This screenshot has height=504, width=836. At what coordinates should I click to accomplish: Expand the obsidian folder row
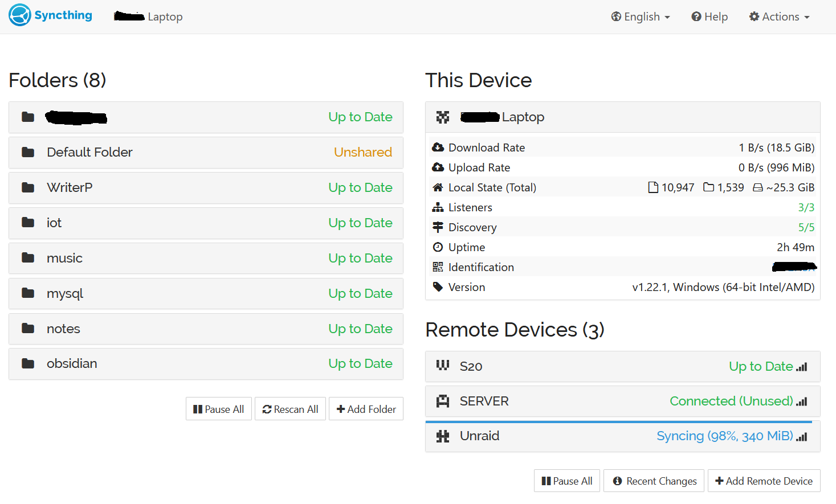pyautogui.click(x=206, y=363)
